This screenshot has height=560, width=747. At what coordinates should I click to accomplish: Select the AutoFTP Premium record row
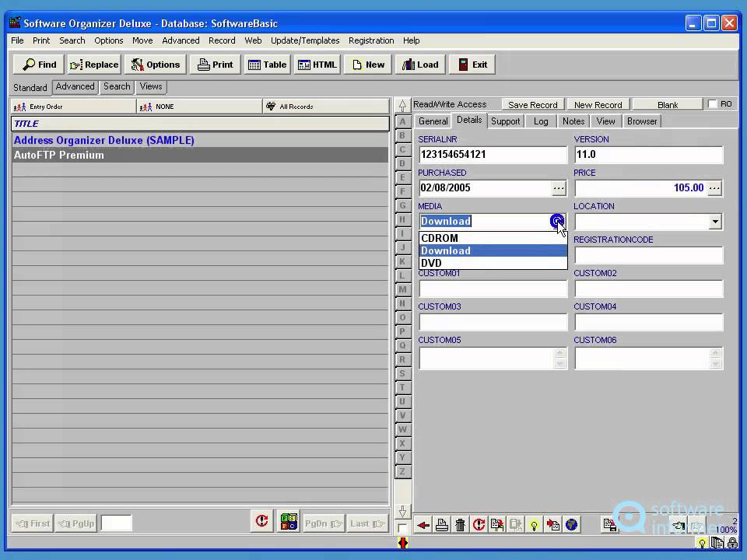[x=200, y=156]
